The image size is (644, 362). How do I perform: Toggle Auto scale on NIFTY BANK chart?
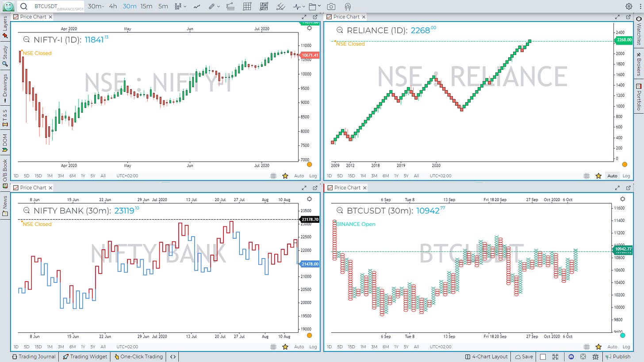click(x=299, y=347)
